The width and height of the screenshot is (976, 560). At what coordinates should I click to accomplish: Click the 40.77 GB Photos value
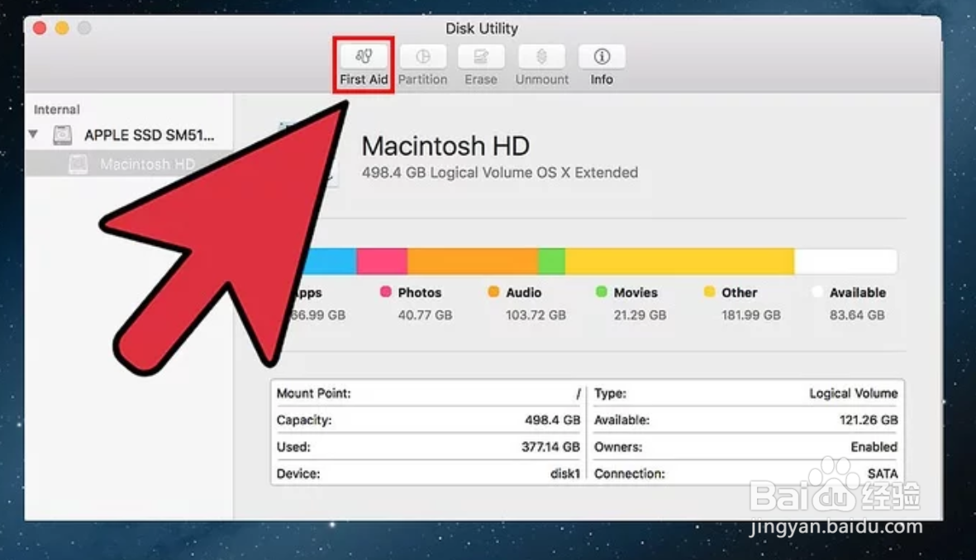(x=425, y=316)
